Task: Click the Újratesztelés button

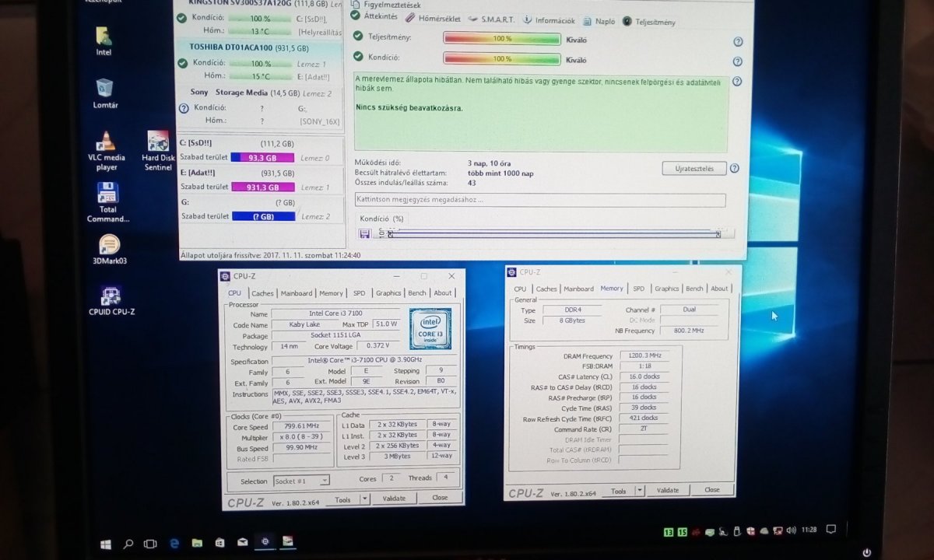Action: pos(694,169)
